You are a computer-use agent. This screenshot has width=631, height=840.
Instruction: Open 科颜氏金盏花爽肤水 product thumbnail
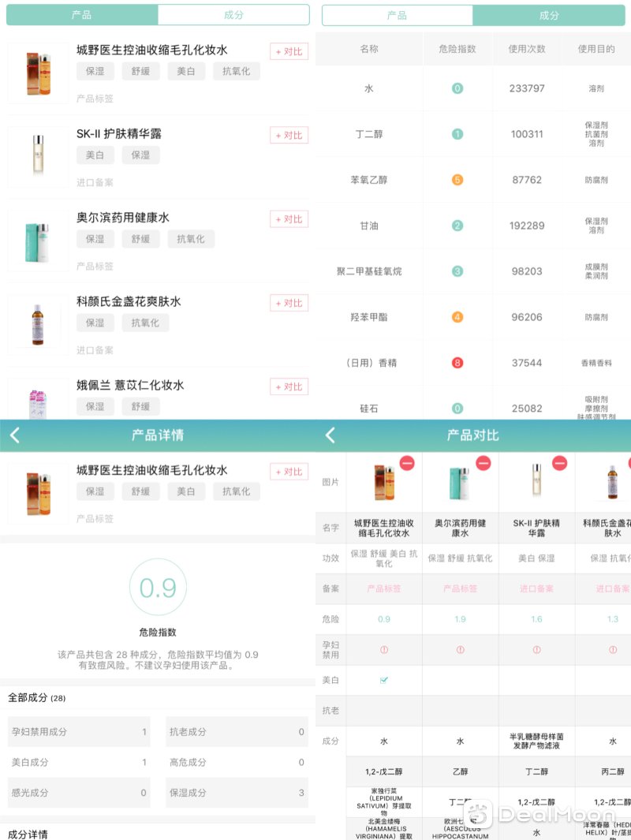coord(38,325)
